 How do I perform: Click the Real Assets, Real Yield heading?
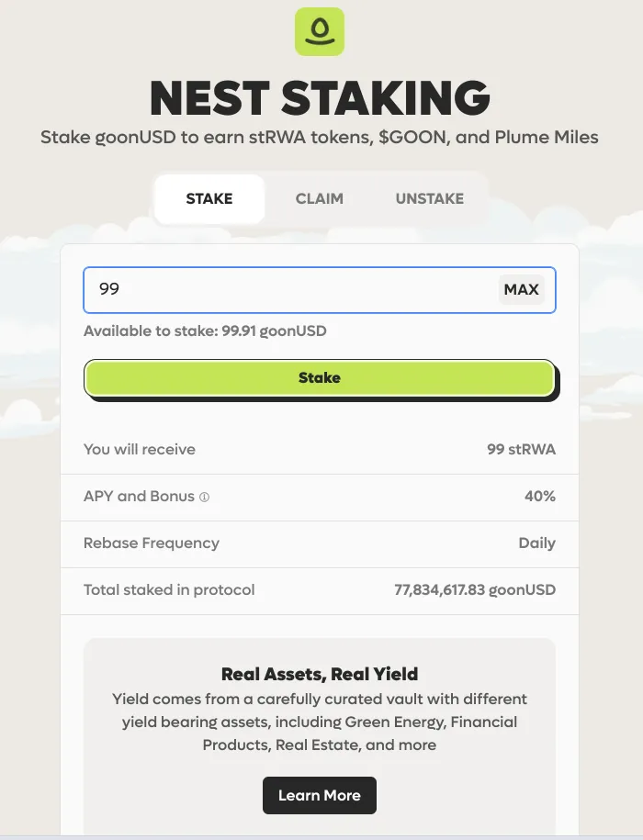point(320,674)
